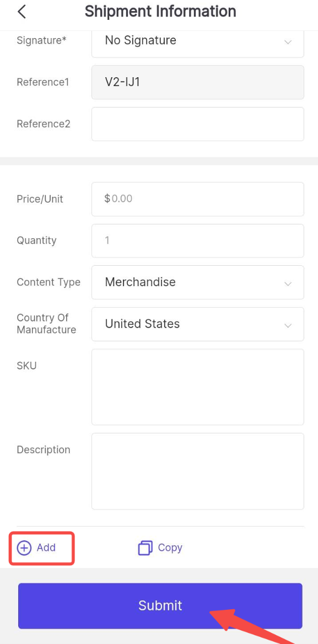Click the Add text label
The width and height of the screenshot is (318, 644).
pos(46,548)
